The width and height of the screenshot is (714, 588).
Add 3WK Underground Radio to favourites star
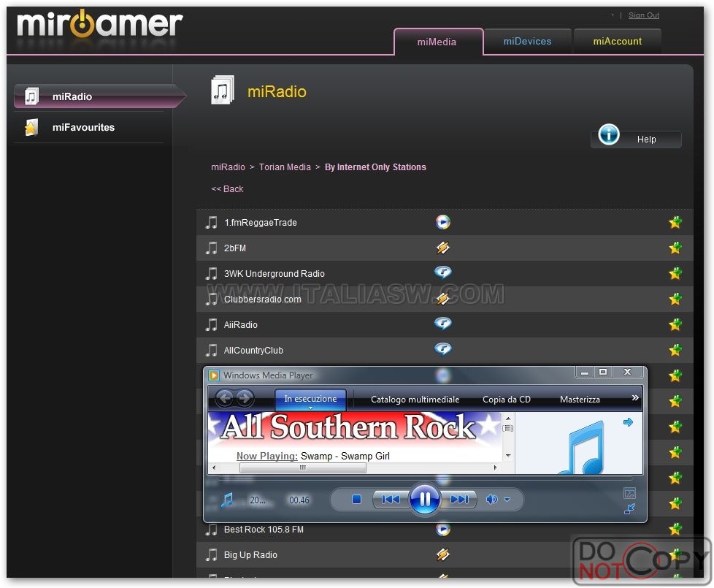click(675, 273)
